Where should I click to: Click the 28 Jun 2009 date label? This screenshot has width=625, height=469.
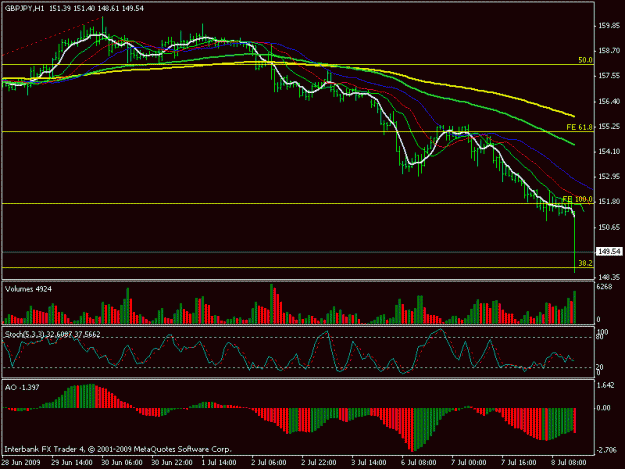21,462
